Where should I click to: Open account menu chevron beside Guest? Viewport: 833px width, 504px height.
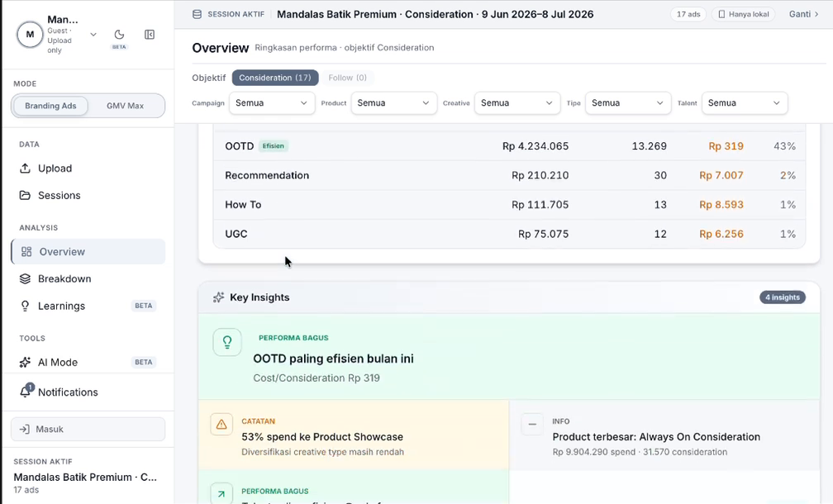point(93,35)
